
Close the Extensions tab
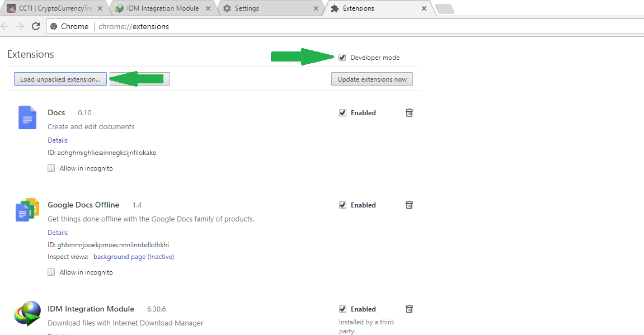coord(424,8)
